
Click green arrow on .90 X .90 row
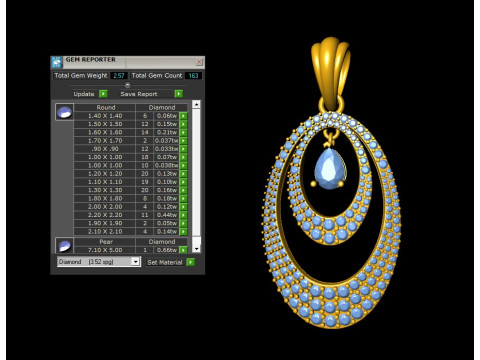point(183,149)
